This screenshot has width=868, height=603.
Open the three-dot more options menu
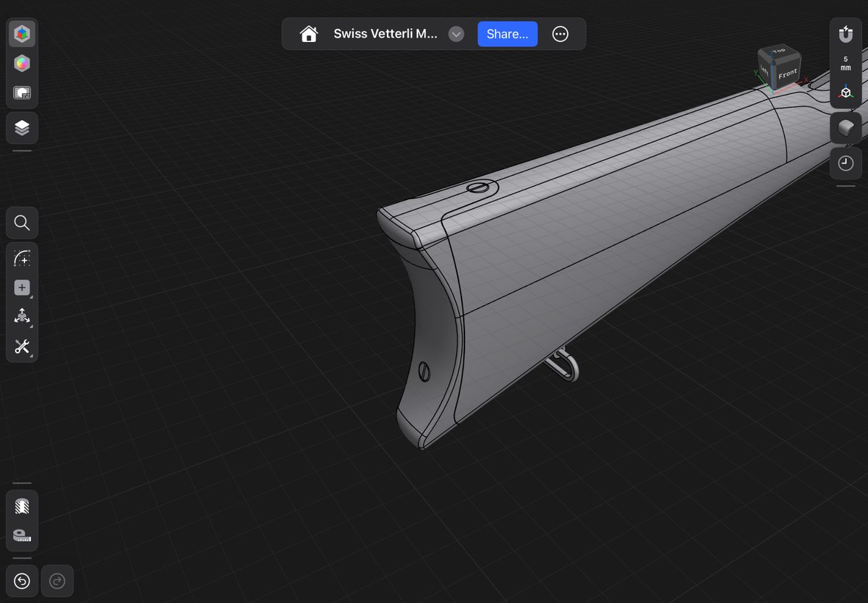tap(561, 34)
